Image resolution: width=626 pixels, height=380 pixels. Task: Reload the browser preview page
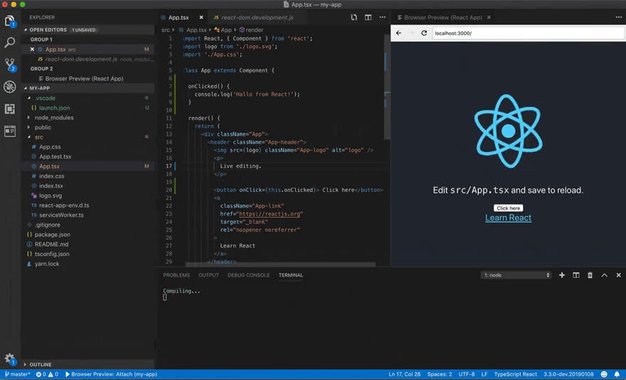click(x=424, y=33)
